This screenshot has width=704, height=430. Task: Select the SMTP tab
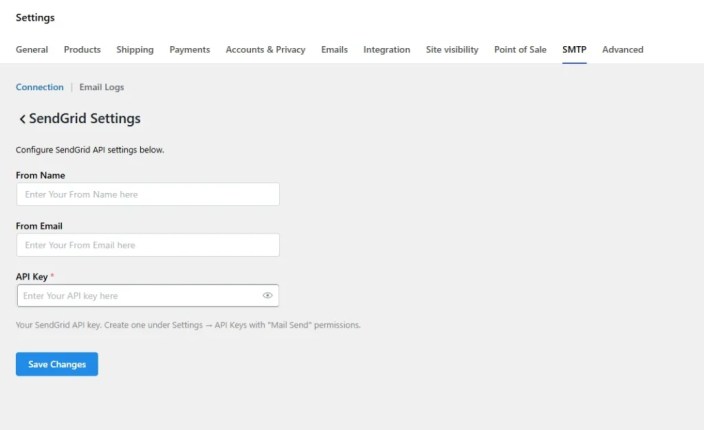tap(574, 49)
